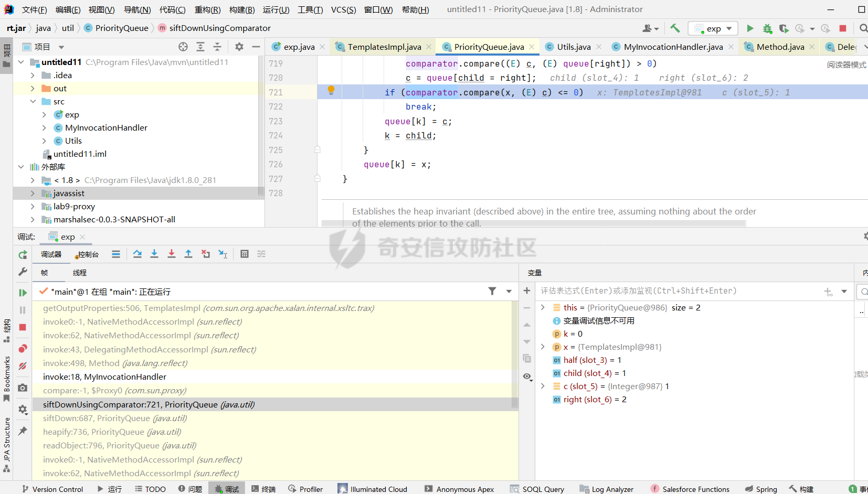Run to cursor in debugger toolbar
This screenshot has width=868, height=494.
pos(223,254)
